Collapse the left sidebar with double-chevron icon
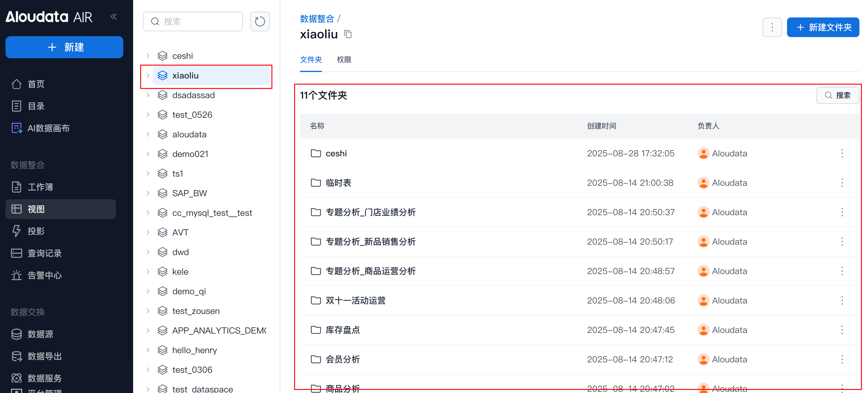Viewport: 868px width, 393px height. [113, 17]
